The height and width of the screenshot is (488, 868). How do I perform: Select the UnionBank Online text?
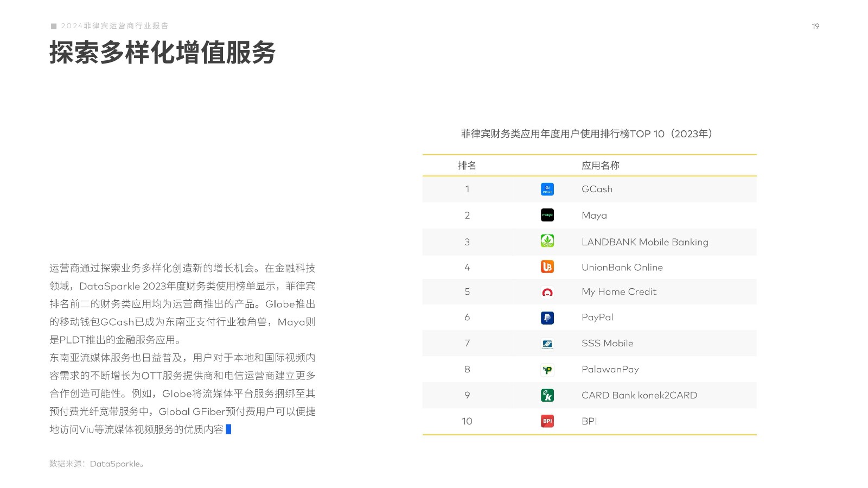click(x=622, y=267)
